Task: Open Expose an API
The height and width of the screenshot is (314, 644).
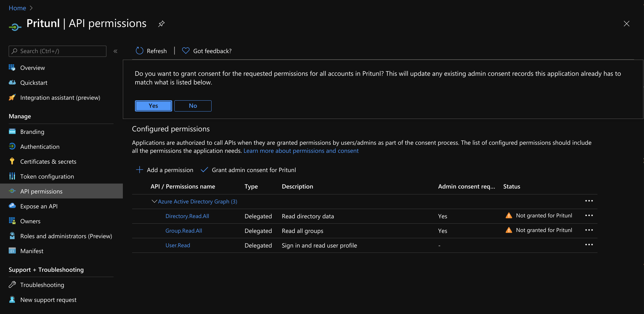Action: tap(39, 206)
